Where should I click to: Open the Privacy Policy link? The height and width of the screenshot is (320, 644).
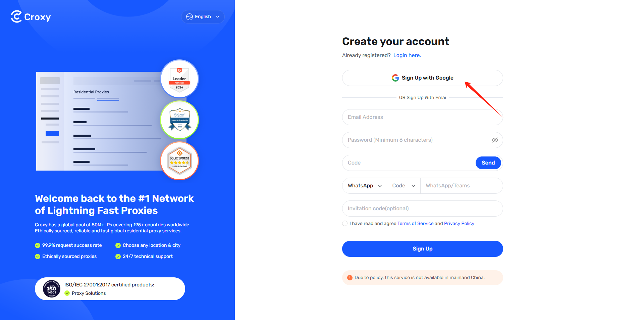pyautogui.click(x=459, y=223)
